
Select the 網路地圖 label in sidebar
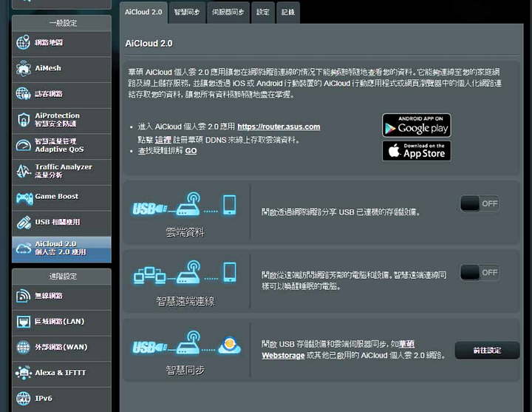pyautogui.click(x=49, y=43)
